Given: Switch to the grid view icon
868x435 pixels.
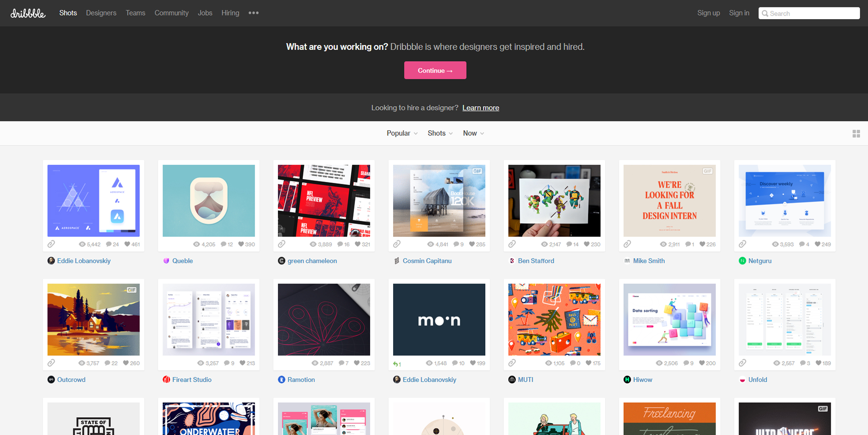Looking at the screenshot, I should (856, 134).
